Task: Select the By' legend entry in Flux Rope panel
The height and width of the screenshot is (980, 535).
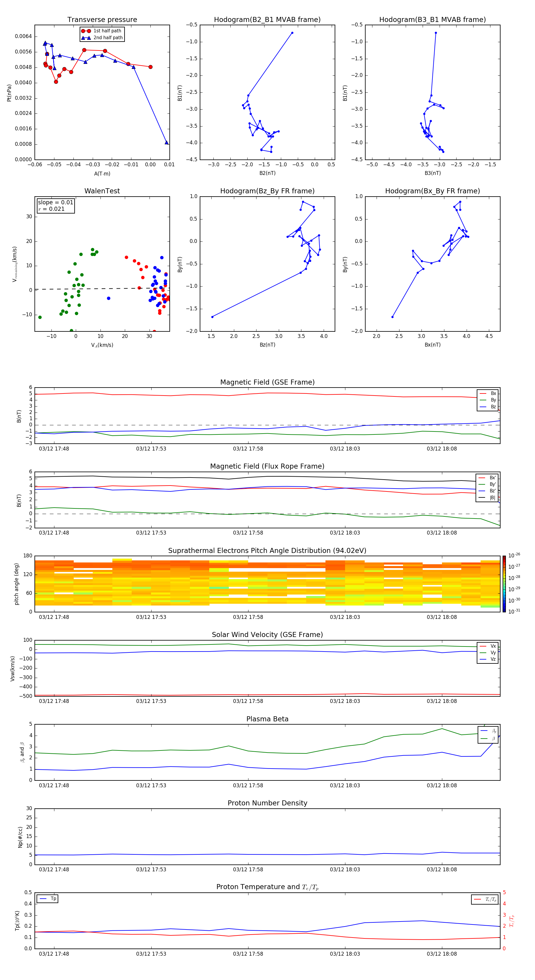Action: tap(487, 484)
